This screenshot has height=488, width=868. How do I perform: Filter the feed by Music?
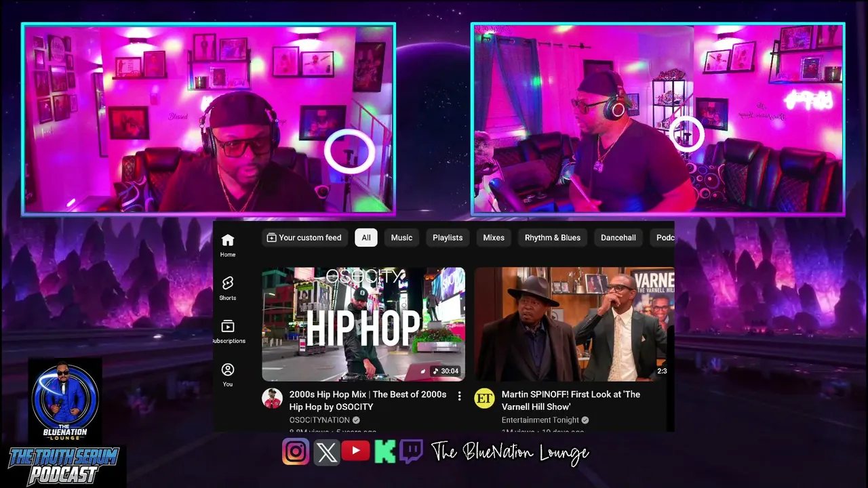(x=401, y=238)
